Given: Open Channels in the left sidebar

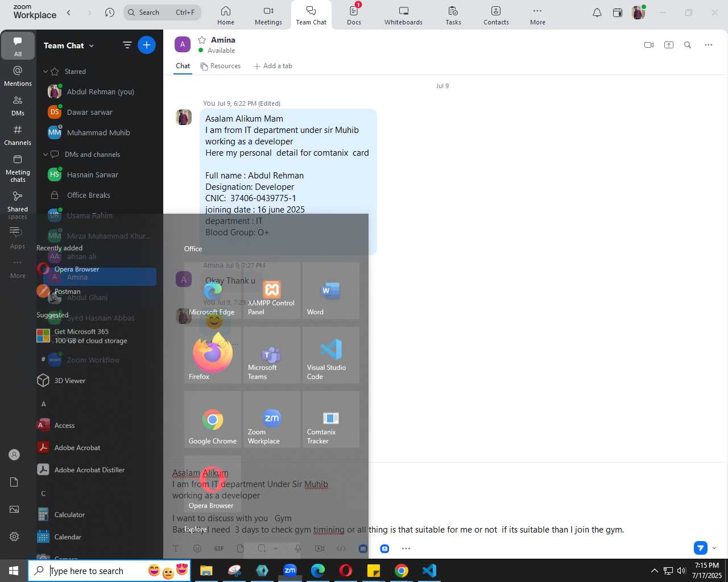Looking at the screenshot, I should pos(18,135).
